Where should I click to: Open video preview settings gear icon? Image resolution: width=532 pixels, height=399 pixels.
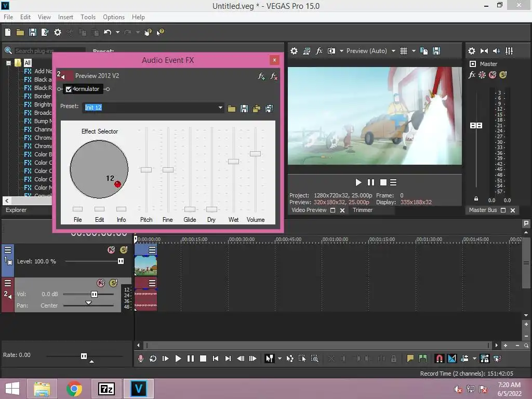tap(294, 51)
